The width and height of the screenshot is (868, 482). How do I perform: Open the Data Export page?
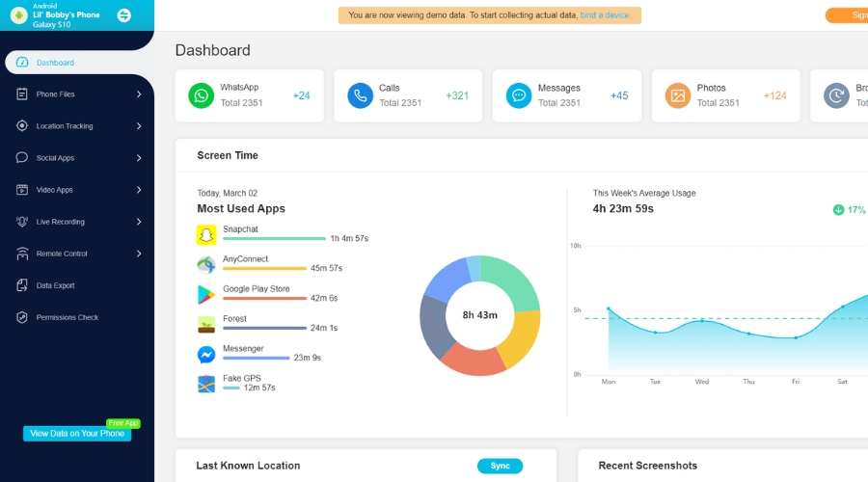point(55,285)
